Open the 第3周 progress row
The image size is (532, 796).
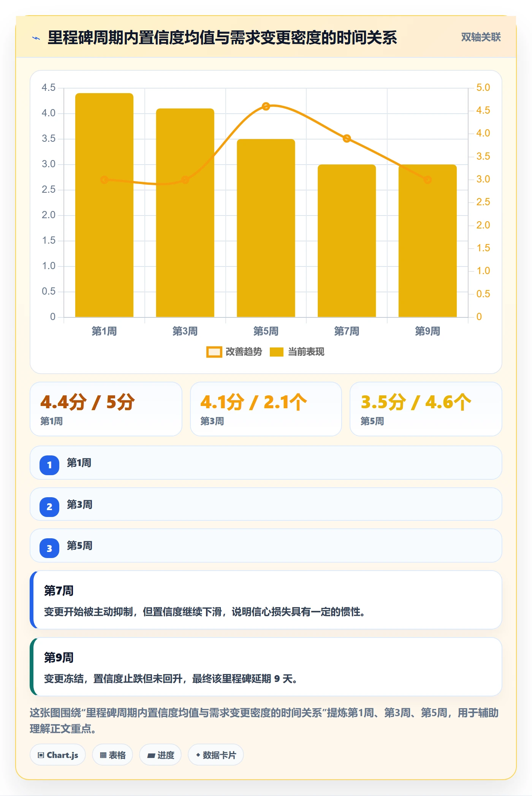pyautogui.click(x=266, y=504)
